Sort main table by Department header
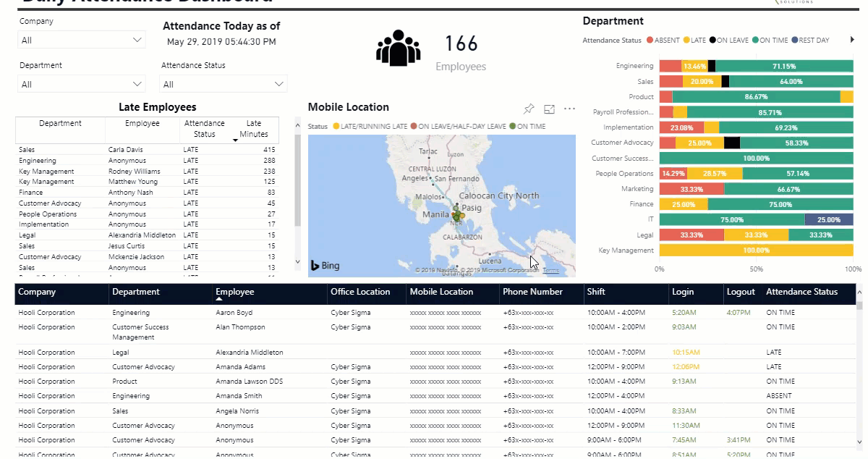The height and width of the screenshot is (459, 868). pos(136,292)
